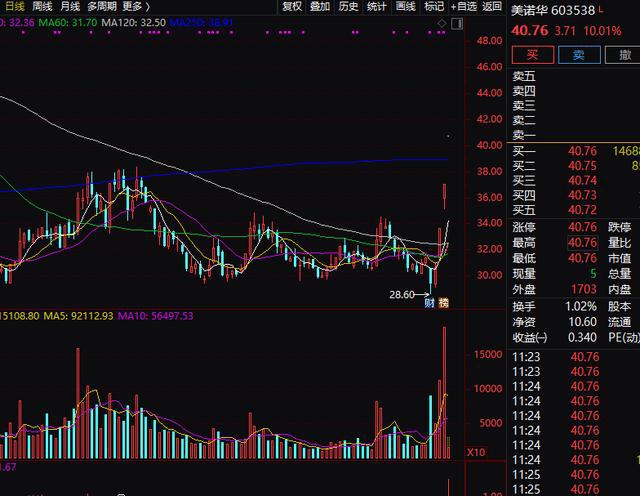Screen dimensions: 640x496
Task: Click the 15000 volume axis label
Action: (488, 354)
